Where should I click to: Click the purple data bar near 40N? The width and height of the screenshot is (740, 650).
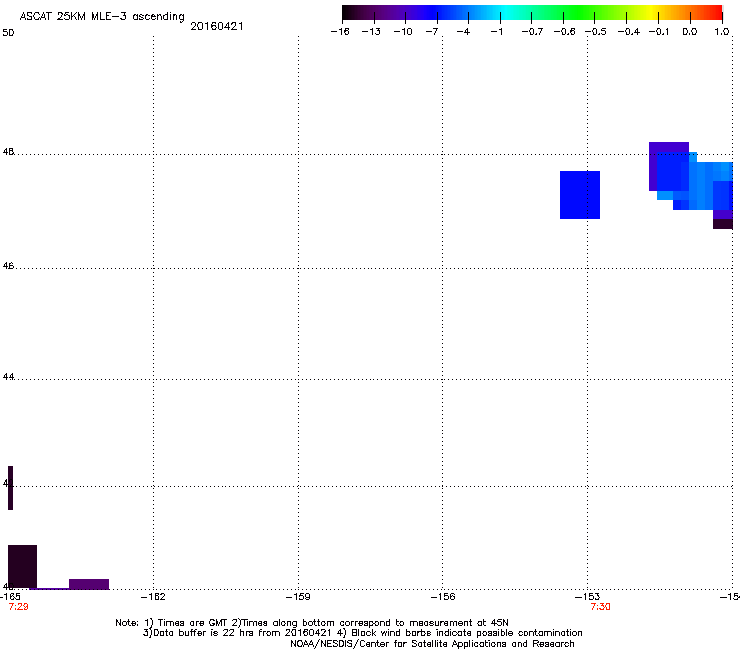coord(89,584)
